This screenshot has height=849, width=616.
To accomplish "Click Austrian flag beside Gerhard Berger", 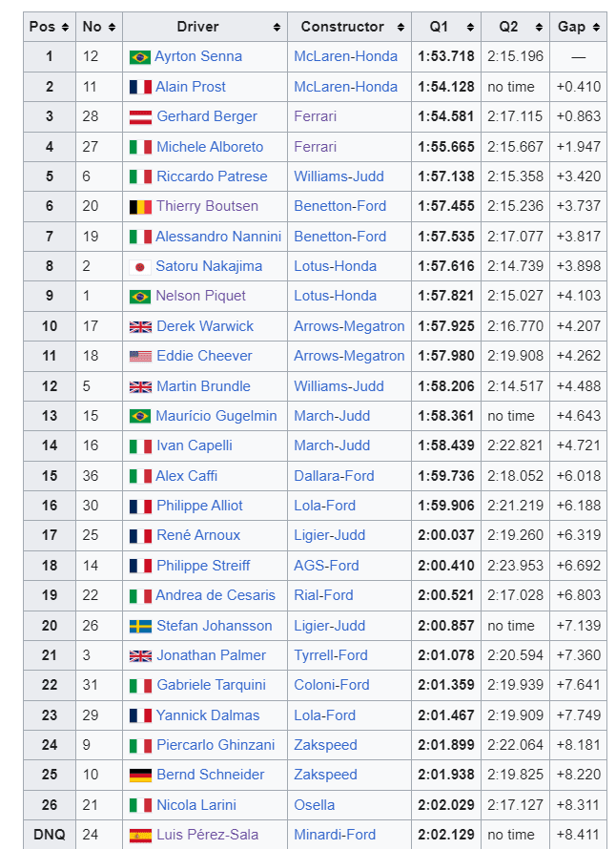I will 140,117.
